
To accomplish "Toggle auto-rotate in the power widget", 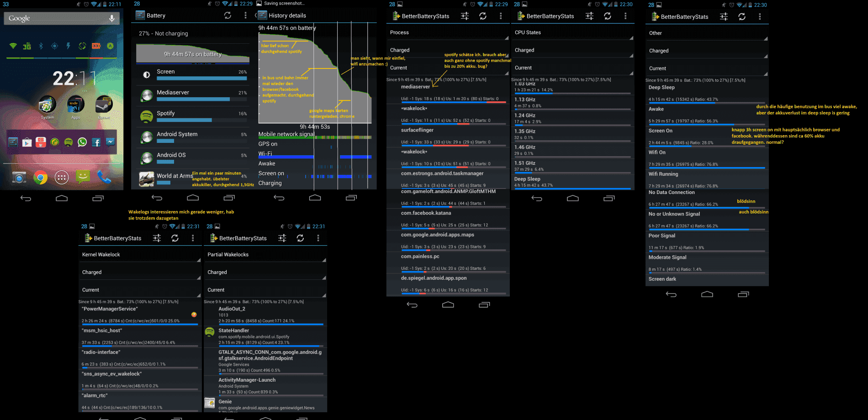I will tap(82, 46).
